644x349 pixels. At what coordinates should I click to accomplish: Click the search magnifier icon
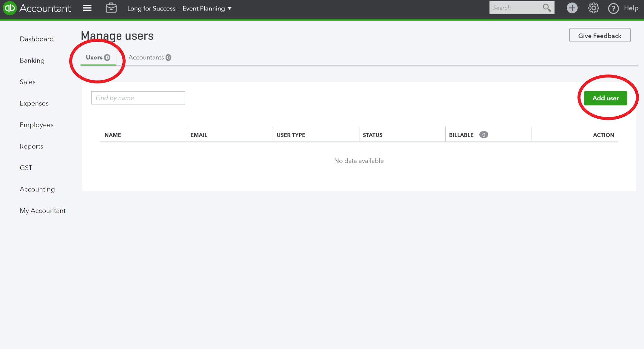[546, 8]
